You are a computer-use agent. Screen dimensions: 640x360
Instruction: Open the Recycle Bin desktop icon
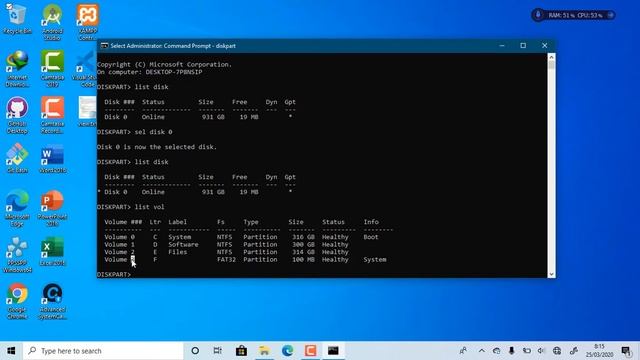pos(17,19)
